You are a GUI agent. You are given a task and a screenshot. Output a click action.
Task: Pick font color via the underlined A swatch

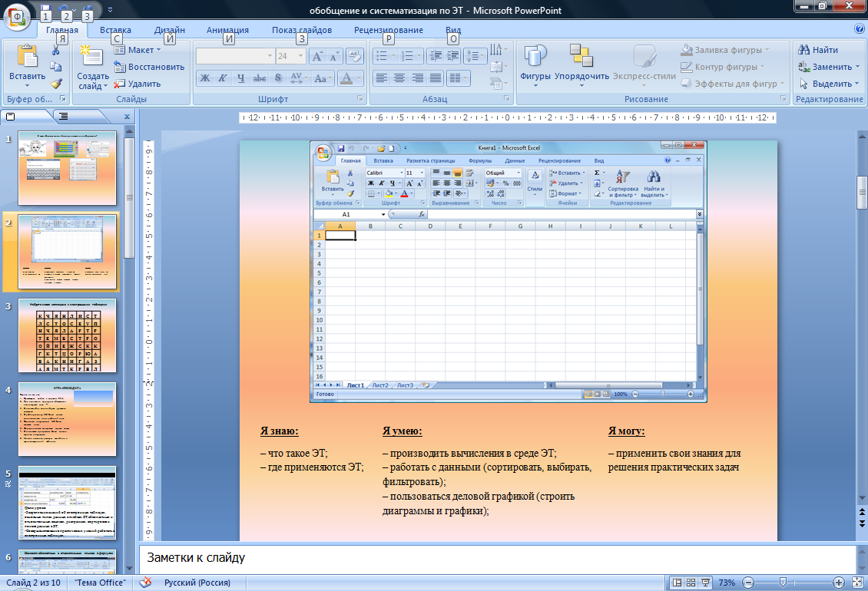[346, 78]
